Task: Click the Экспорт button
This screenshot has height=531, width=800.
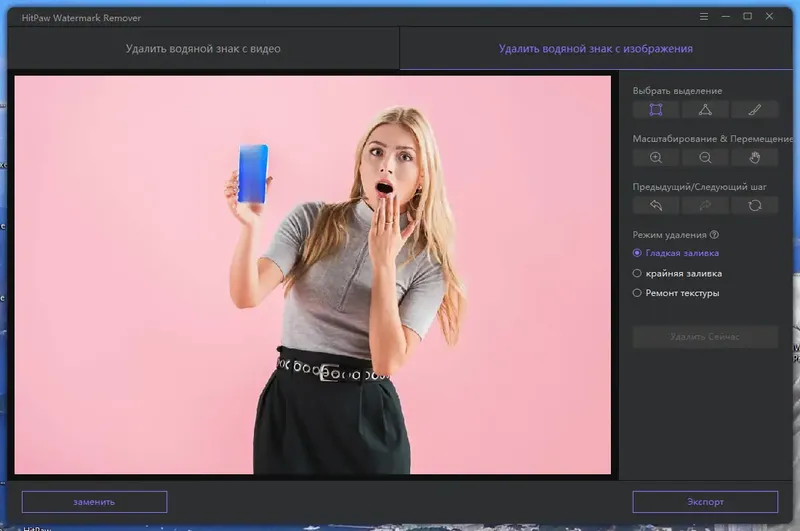Action: [705, 502]
